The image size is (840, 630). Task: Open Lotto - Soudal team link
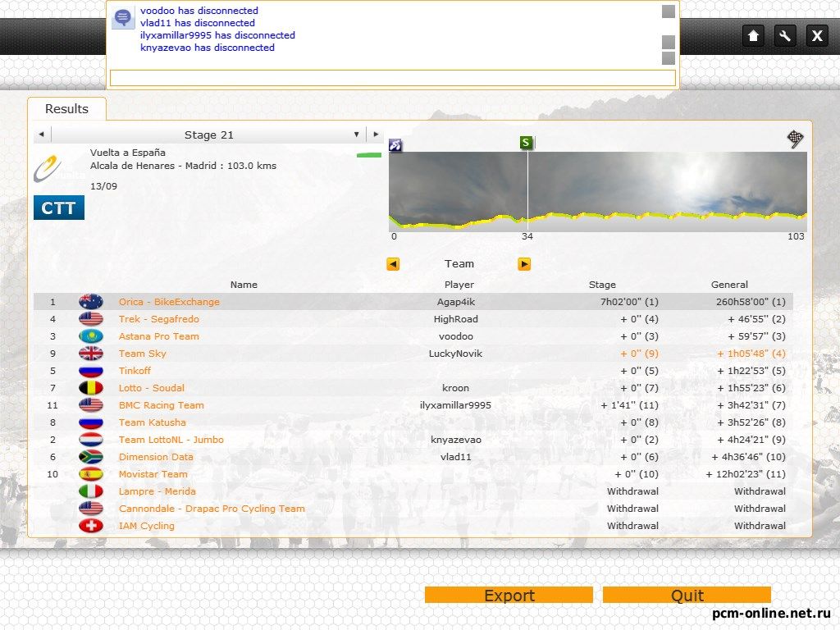tap(152, 388)
